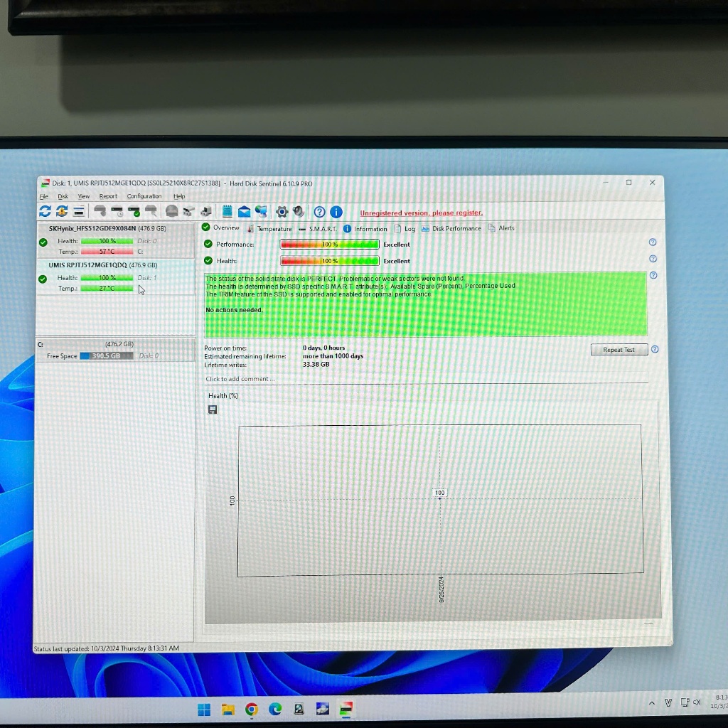Click help icon beside Performance row
The width and height of the screenshot is (728, 728).
point(653,242)
